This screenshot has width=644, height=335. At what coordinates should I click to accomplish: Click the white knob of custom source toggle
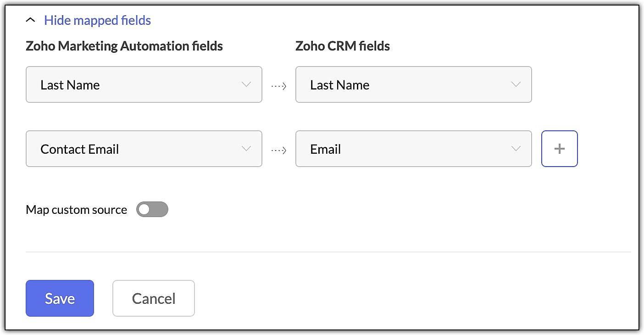[x=144, y=210]
